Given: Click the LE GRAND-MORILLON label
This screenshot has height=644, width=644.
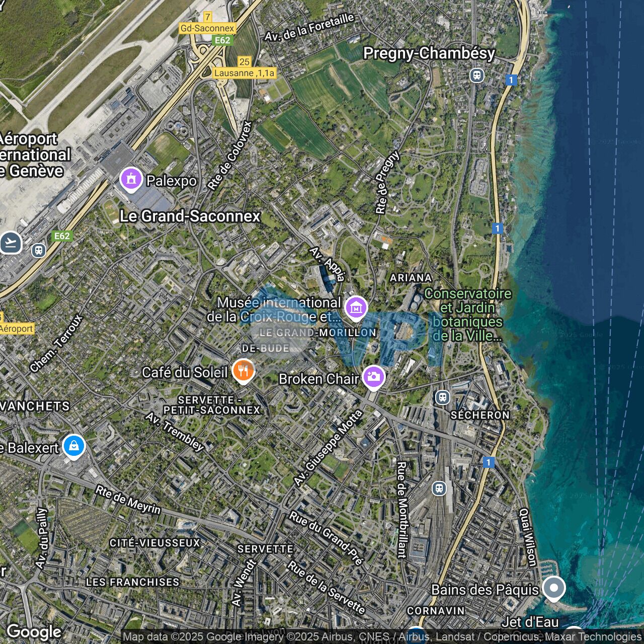Looking at the screenshot, I should click(317, 333).
